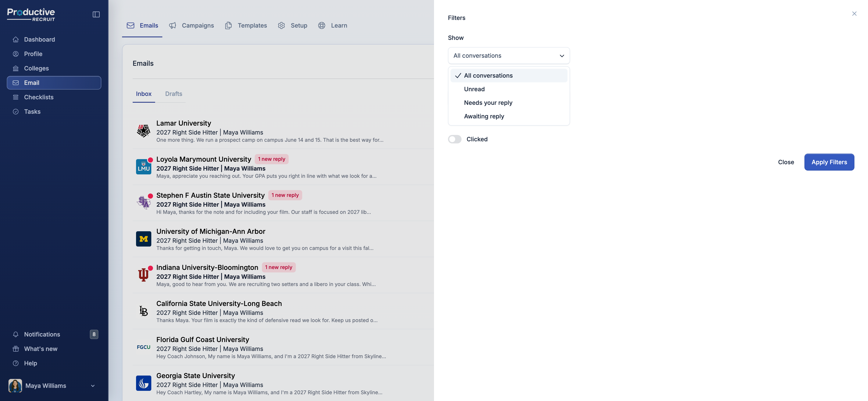Click the Stephen F Austin logo
Viewport: 868px width, 401px height.
(143, 203)
